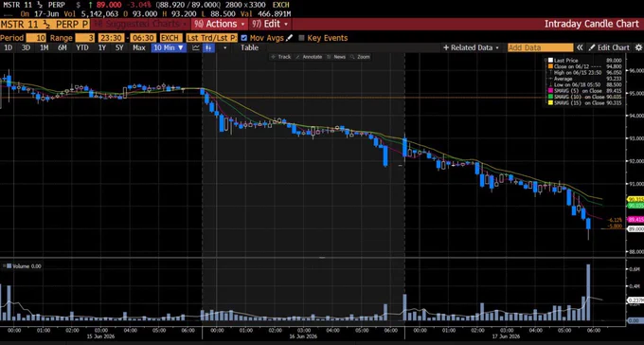Click the MSTR 11 ½ PERP P security field
The height and width of the screenshot is (345, 644).
45,24
